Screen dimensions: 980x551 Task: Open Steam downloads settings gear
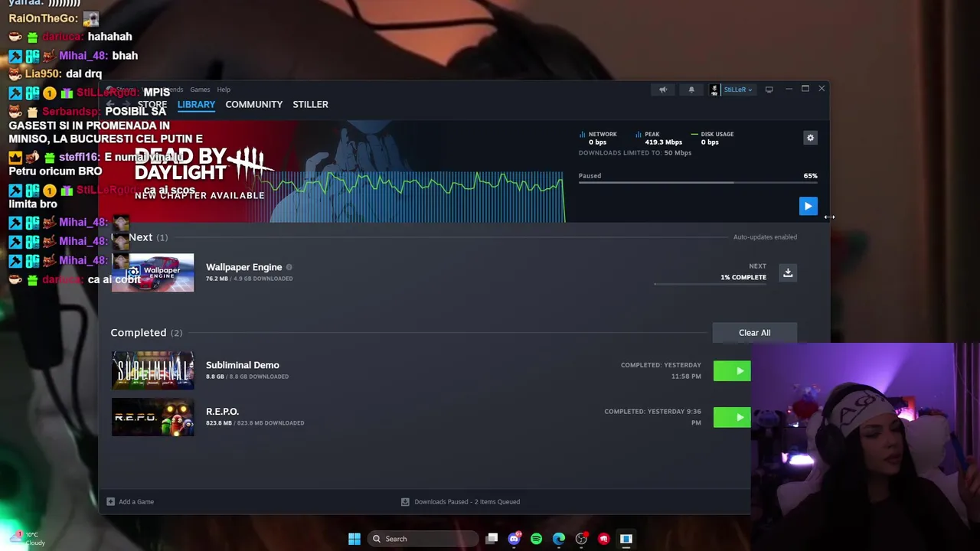810,138
